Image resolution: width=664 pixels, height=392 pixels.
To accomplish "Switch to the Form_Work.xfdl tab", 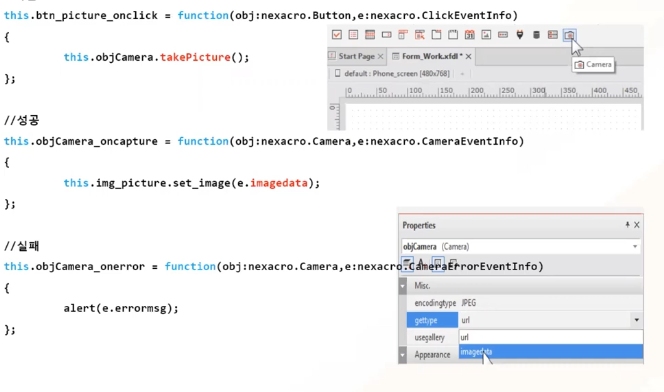I will click(432, 56).
